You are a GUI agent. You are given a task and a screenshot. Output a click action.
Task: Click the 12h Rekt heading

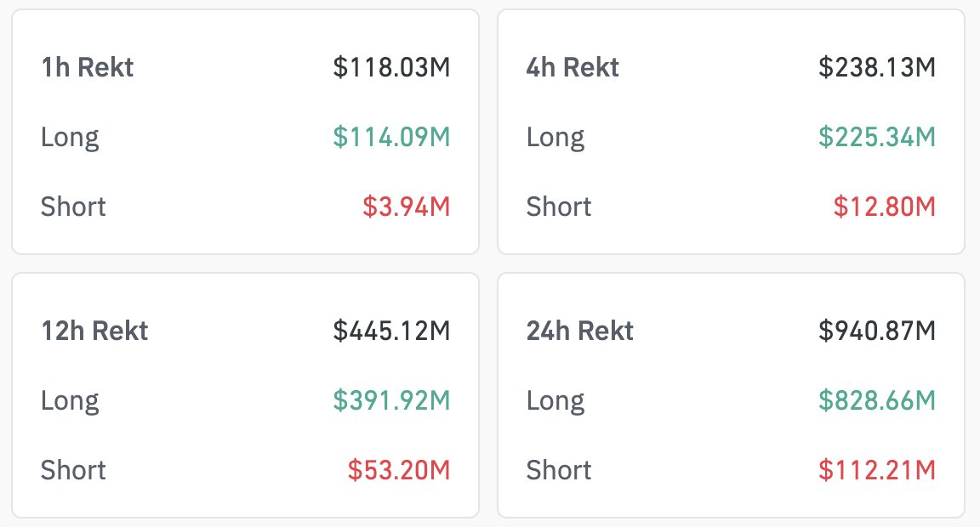94,331
